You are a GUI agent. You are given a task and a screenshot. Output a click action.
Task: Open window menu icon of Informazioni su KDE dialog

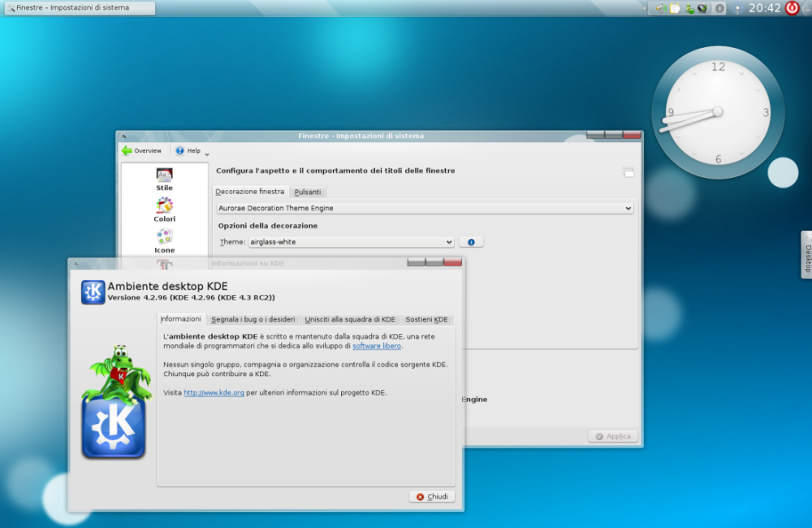click(76, 263)
